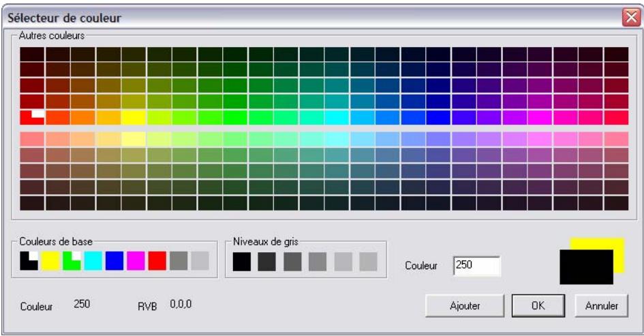The height and width of the screenshot is (336, 644).
Task: Select black swatch in Niveaux de gris
Action: click(x=242, y=262)
